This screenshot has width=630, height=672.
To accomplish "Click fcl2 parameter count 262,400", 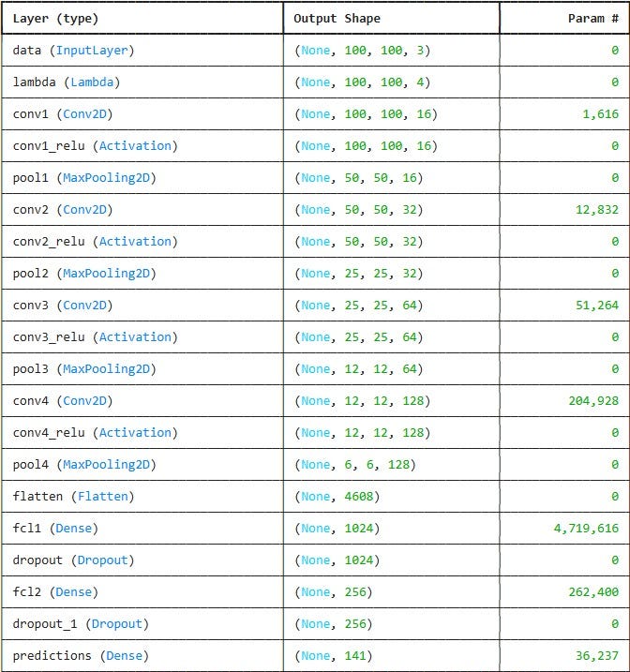I will click(593, 592).
